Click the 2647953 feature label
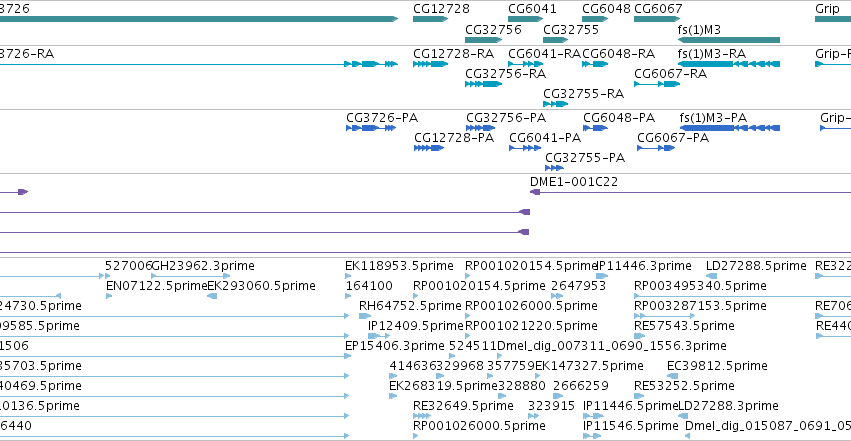This screenshot has width=851, height=441. click(x=579, y=286)
